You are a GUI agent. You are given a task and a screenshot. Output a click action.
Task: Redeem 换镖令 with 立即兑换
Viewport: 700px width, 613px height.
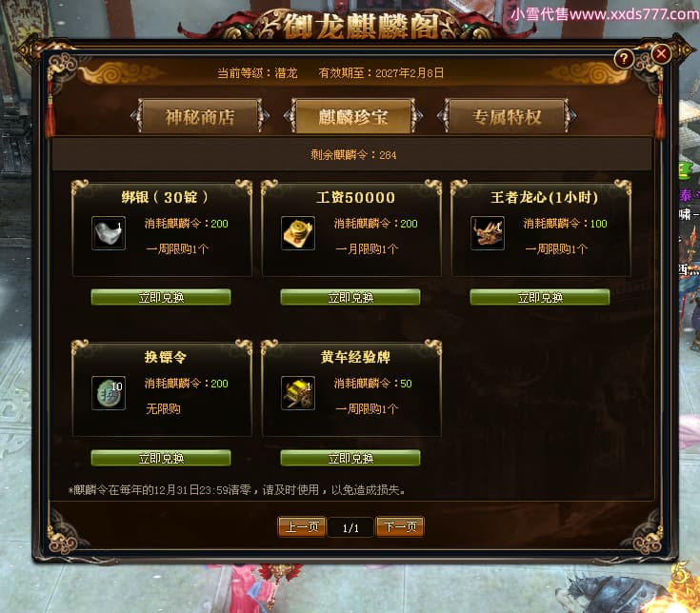point(161,458)
